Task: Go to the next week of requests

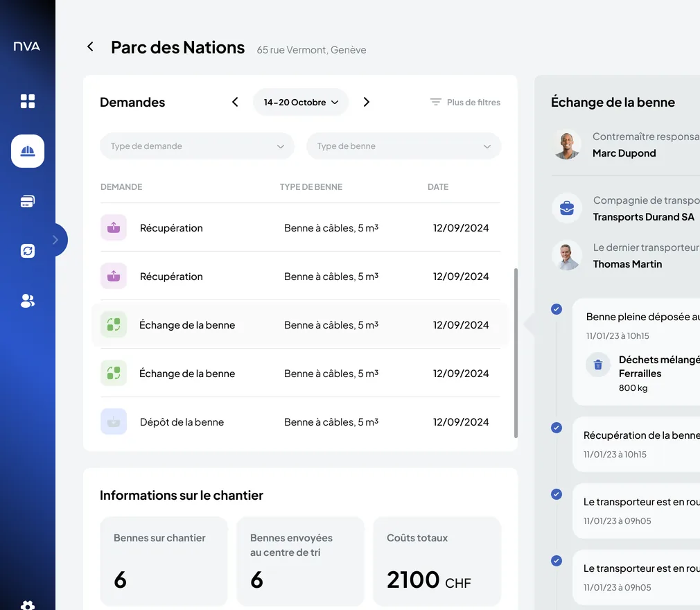Action: point(367,102)
